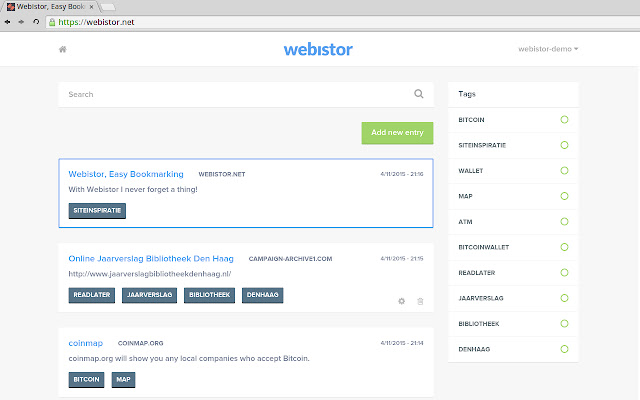Click the Webistor entry timestamp
The width and height of the screenshot is (640, 400).
click(x=402, y=174)
